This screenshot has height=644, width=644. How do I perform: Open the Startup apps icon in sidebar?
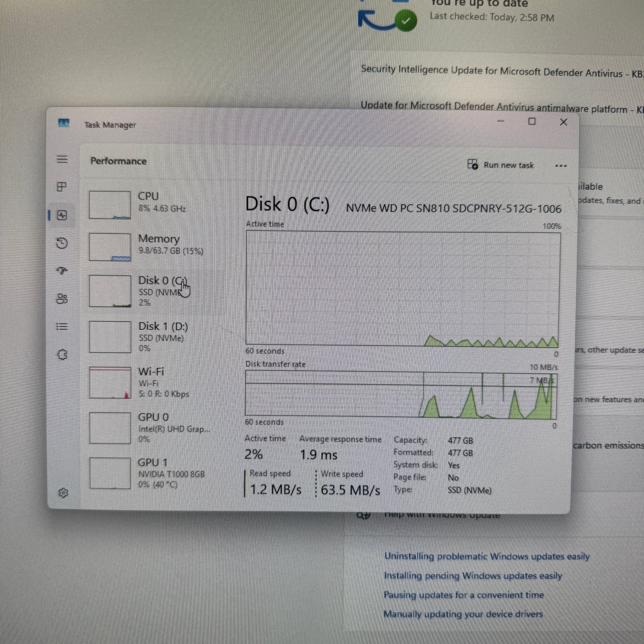pos(62,271)
